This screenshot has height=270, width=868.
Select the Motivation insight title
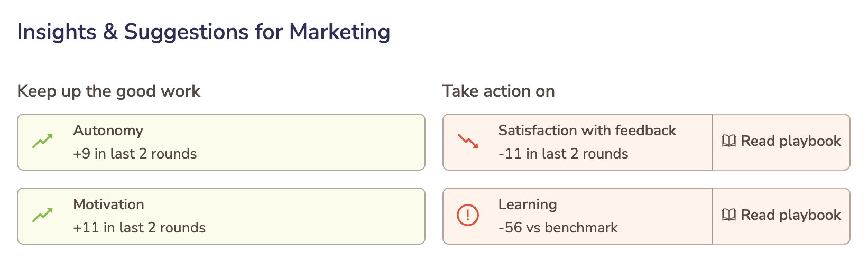click(108, 204)
